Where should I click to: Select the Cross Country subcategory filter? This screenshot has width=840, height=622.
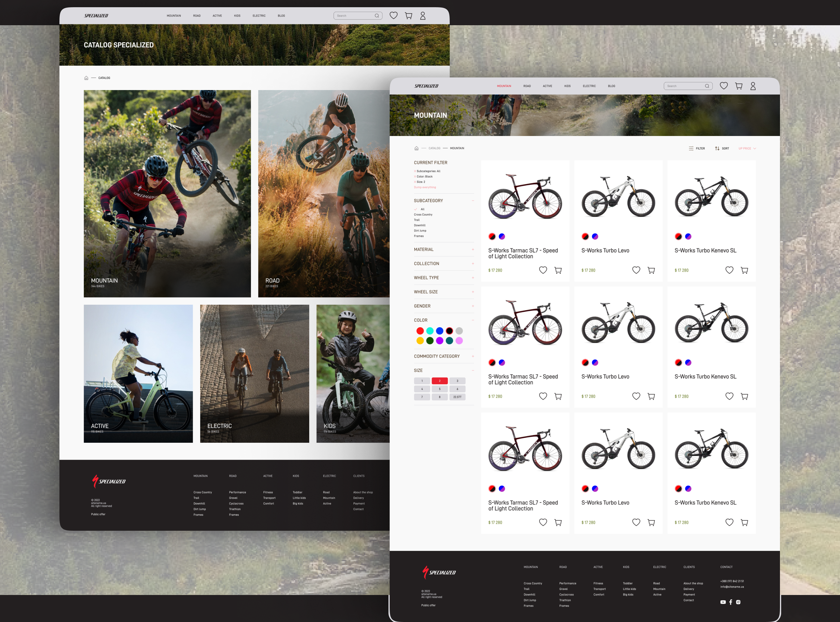423,215
